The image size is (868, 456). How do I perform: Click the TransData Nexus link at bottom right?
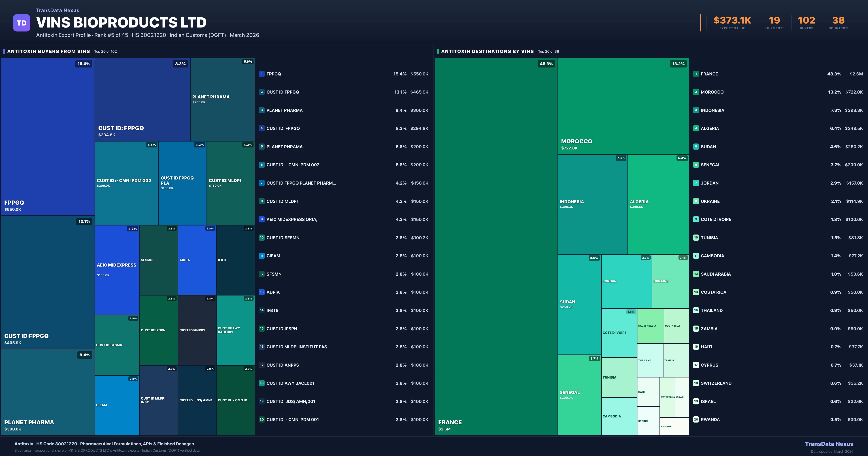(x=829, y=444)
